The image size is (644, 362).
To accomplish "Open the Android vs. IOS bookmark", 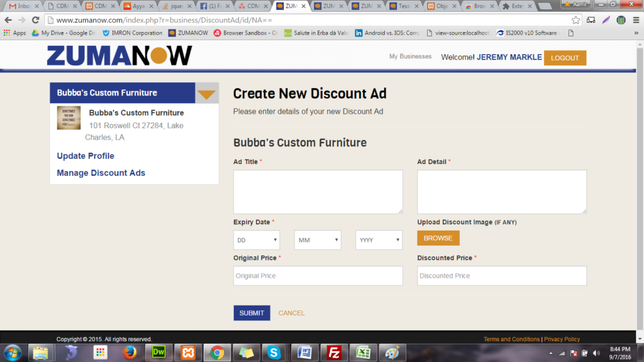I will point(387,33).
